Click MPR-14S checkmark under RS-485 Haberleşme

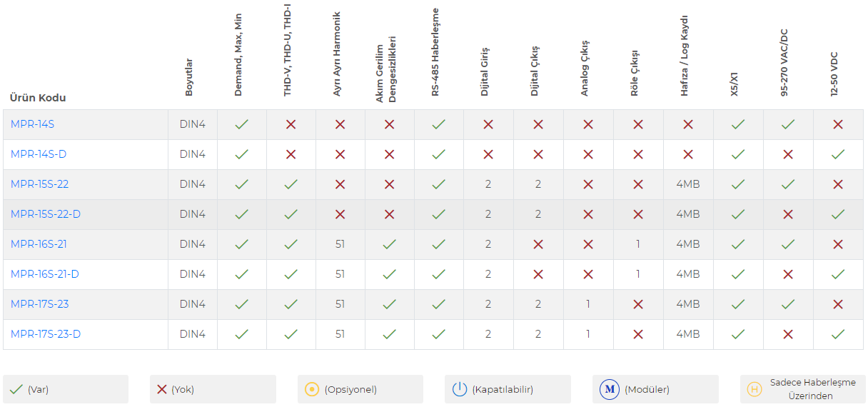pos(439,124)
